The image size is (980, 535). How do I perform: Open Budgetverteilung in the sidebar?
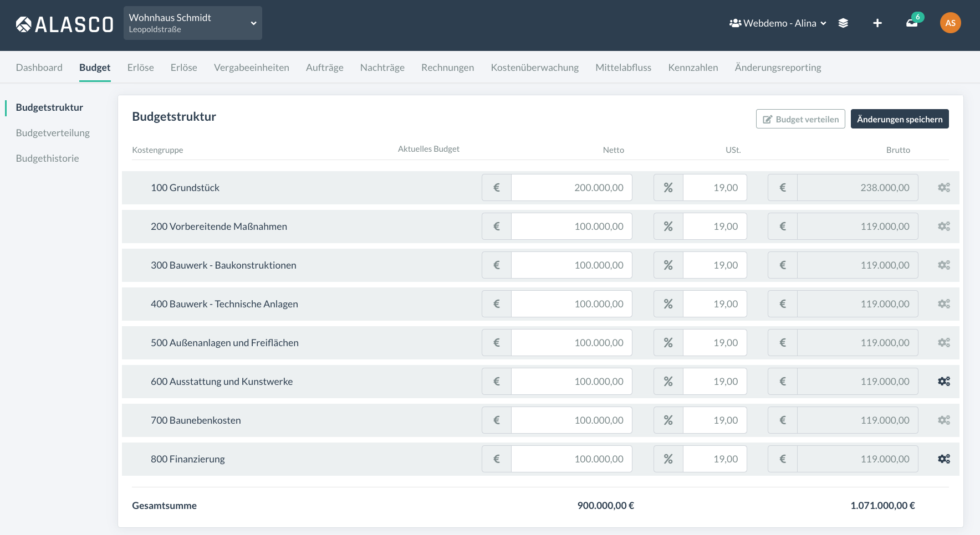[53, 133]
